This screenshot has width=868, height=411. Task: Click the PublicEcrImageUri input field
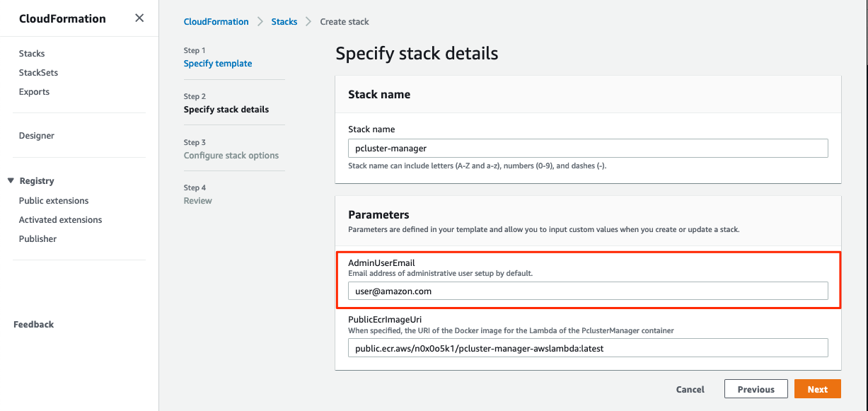[587, 348]
